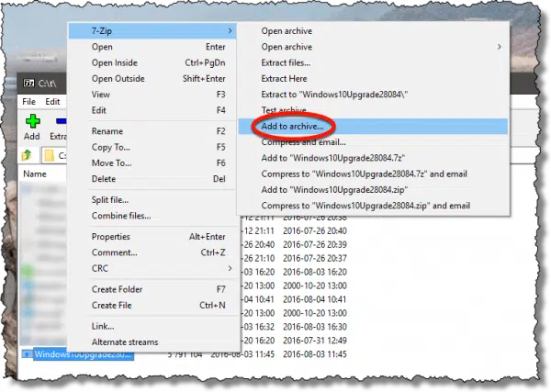551x392 pixels.
Task: Select Alternate streams
Action: (154, 342)
